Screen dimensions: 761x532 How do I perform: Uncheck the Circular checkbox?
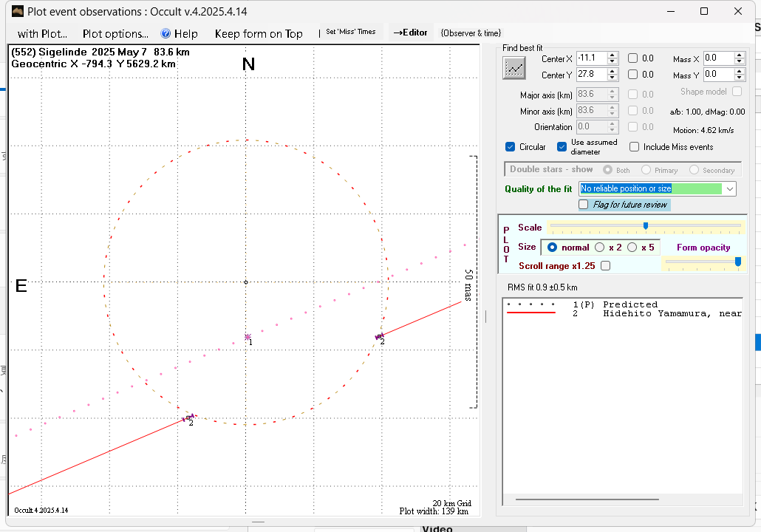[x=511, y=146]
